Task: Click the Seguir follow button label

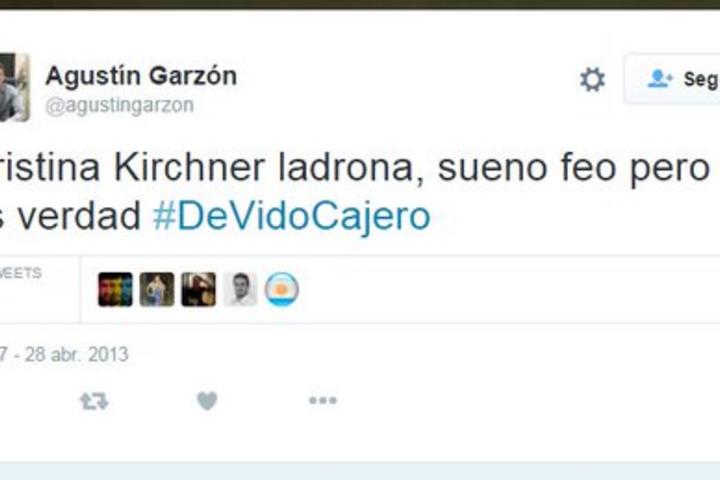Action: (x=701, y=79)
